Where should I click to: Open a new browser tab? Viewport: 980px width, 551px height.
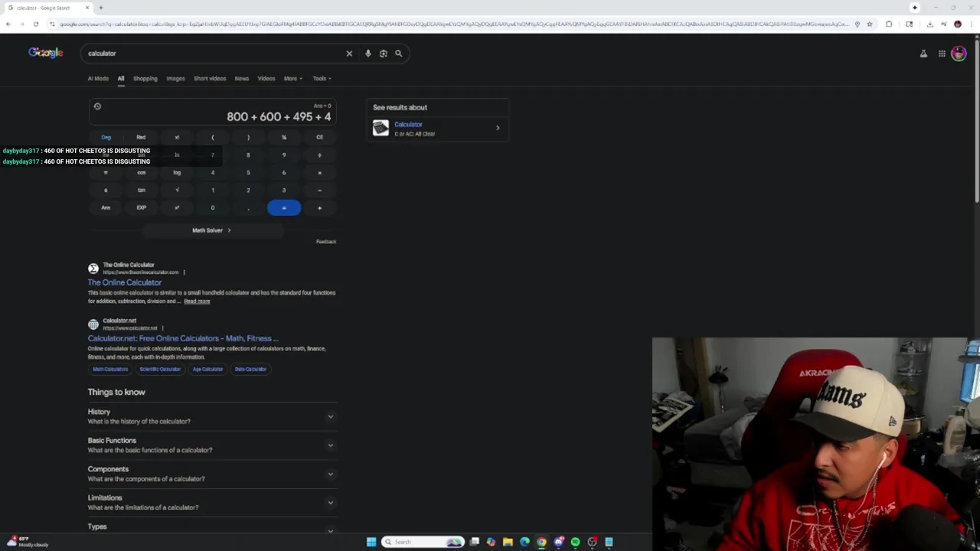[100, 8]
